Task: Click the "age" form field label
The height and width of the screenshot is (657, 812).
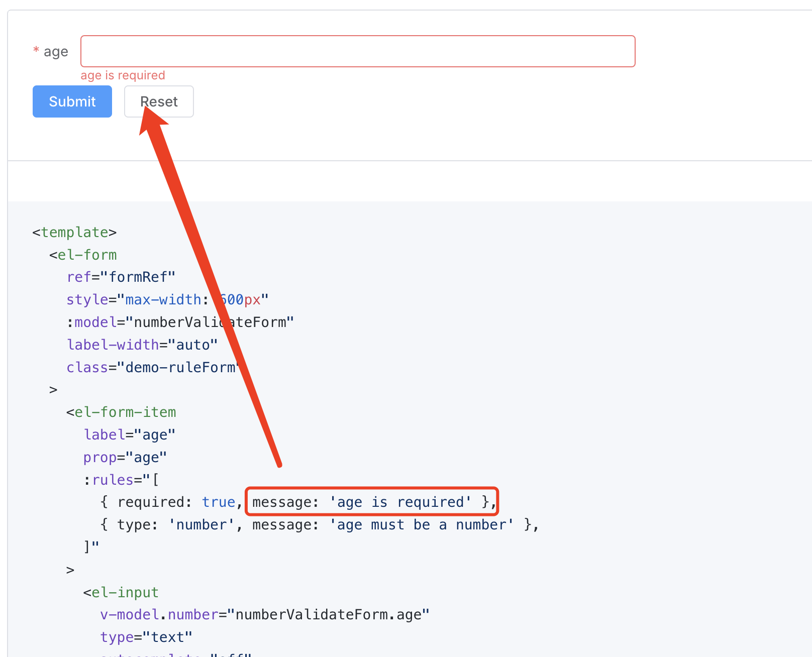Action: point(56,52)
